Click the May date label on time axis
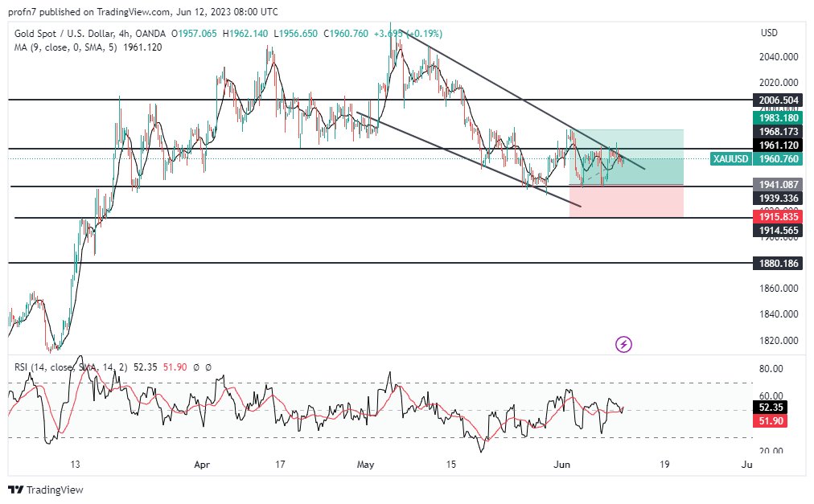814x504 pixels. [x=365, y=465]
